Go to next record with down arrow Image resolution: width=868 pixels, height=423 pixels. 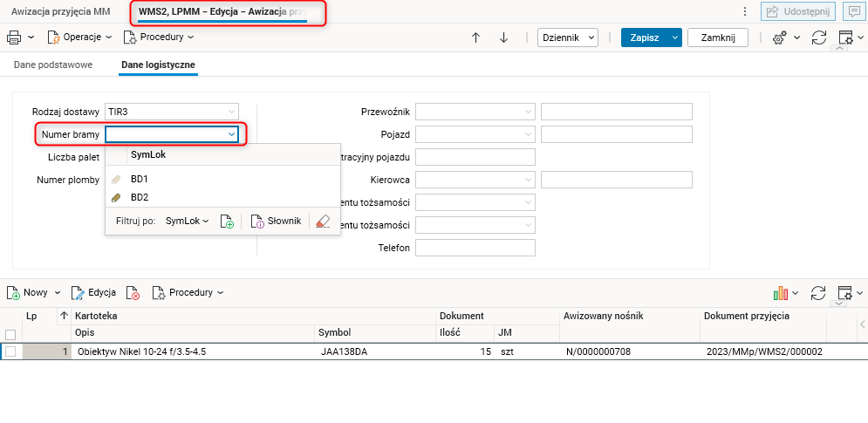(x=503, y=38)
